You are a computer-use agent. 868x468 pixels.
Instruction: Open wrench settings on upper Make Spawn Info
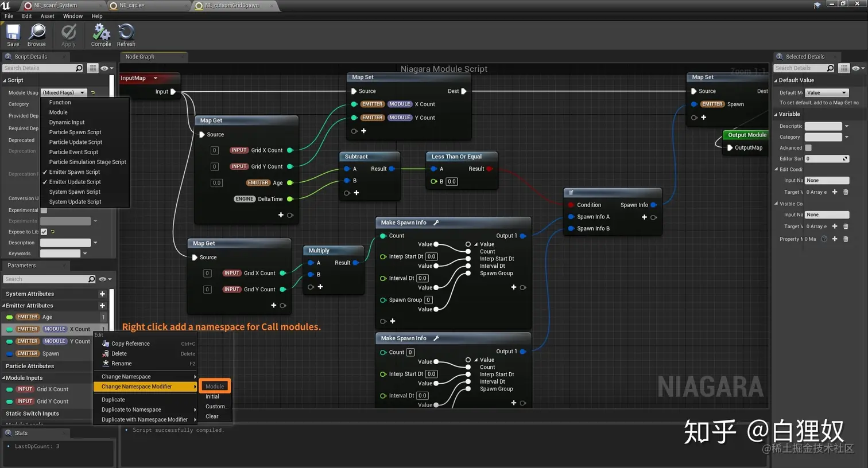click(x=436, y=223)
